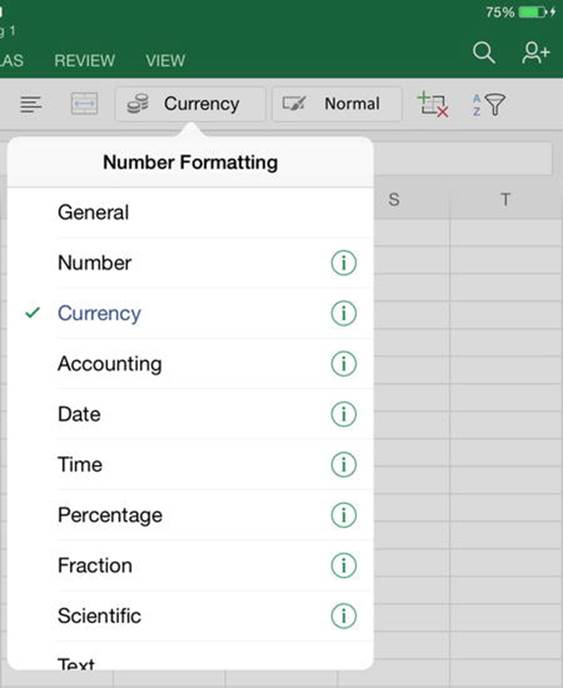Open the sort and filter icon
This screenshot has height=688, width=563.
[x=489, y=104]
